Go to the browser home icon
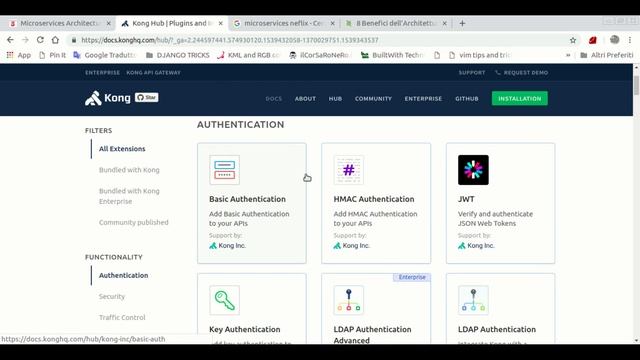This screenshot has height=360, width=640. point(55,40)
